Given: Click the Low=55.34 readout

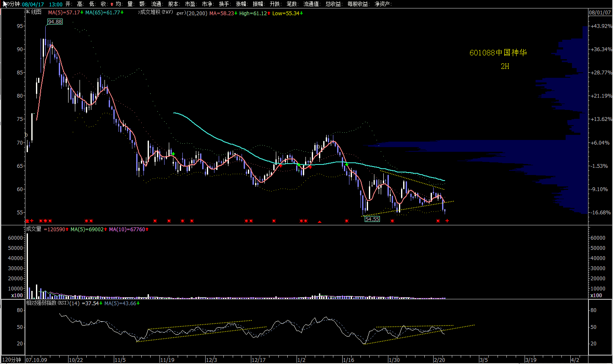Looking at the screenshot, I should [288, 13].
